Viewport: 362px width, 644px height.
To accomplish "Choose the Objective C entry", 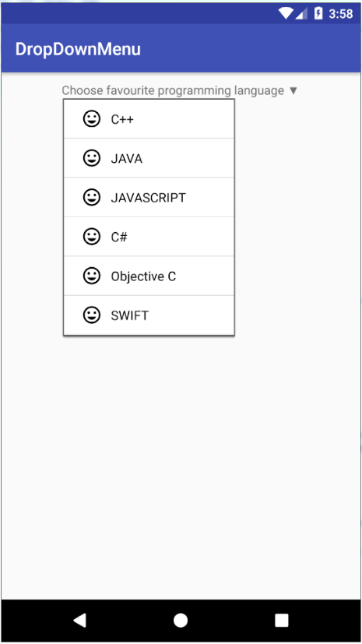I will [x=149, y=276].
